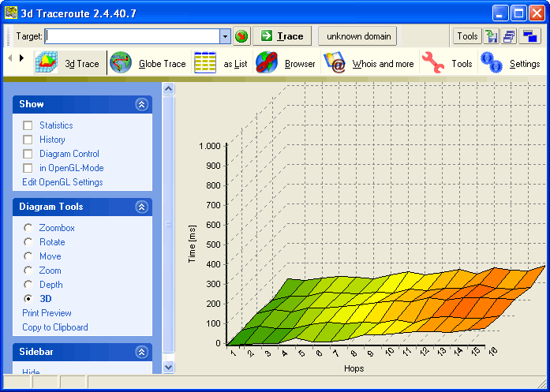Click the toolbar drag grip next to Target
This screenshot has width=550, height=392.
[9, 36]
